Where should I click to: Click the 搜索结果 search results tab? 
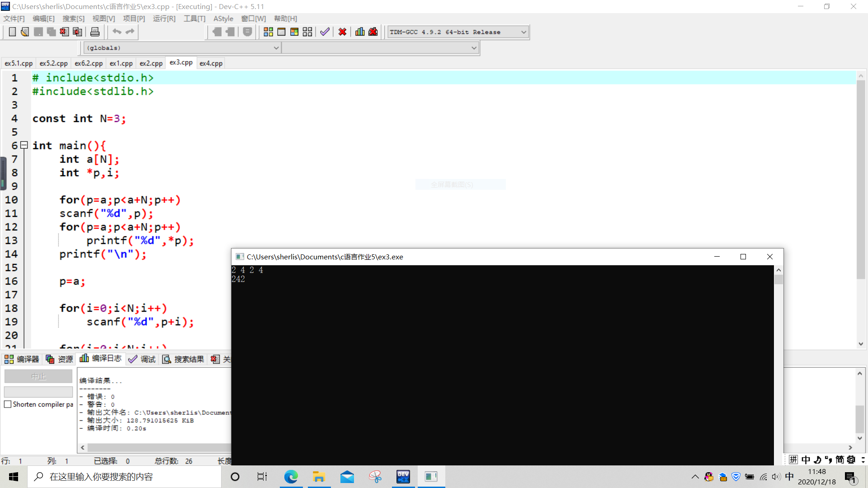pyautogui.click(x=184, y=359)
